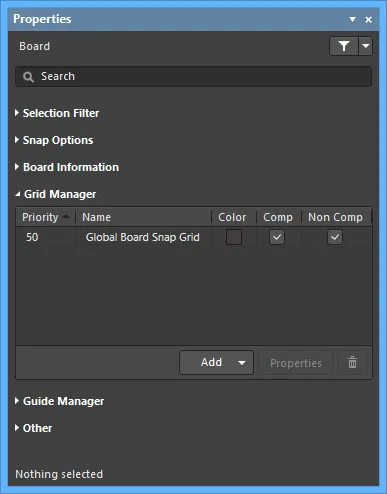
Task: Toggle Comp checkbox for Global Board Snap Grid
Action: 277,237
